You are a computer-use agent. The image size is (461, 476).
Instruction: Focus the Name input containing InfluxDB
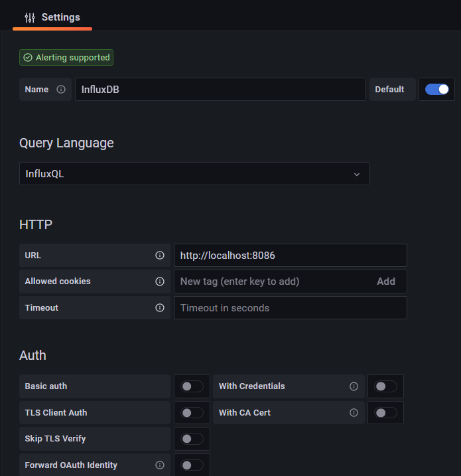pyautogui.click(x=220, y=89)
